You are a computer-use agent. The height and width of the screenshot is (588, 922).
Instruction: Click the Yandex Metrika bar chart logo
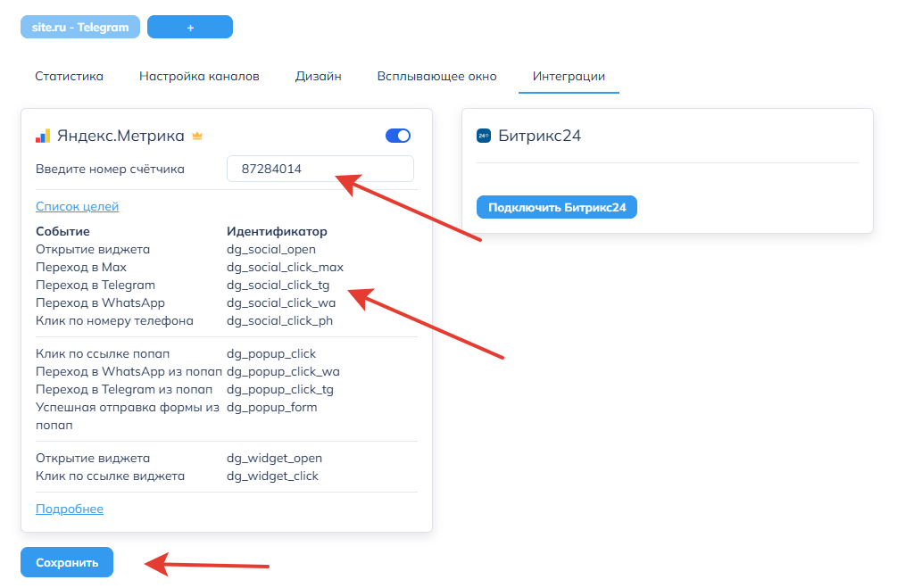(43, 137)
